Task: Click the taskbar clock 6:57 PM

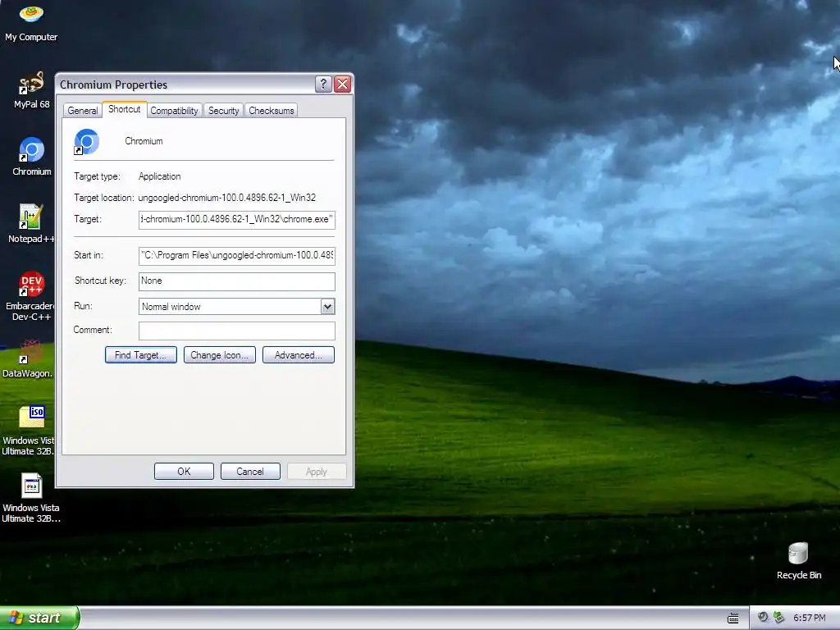Action: (x=809, y=618)
